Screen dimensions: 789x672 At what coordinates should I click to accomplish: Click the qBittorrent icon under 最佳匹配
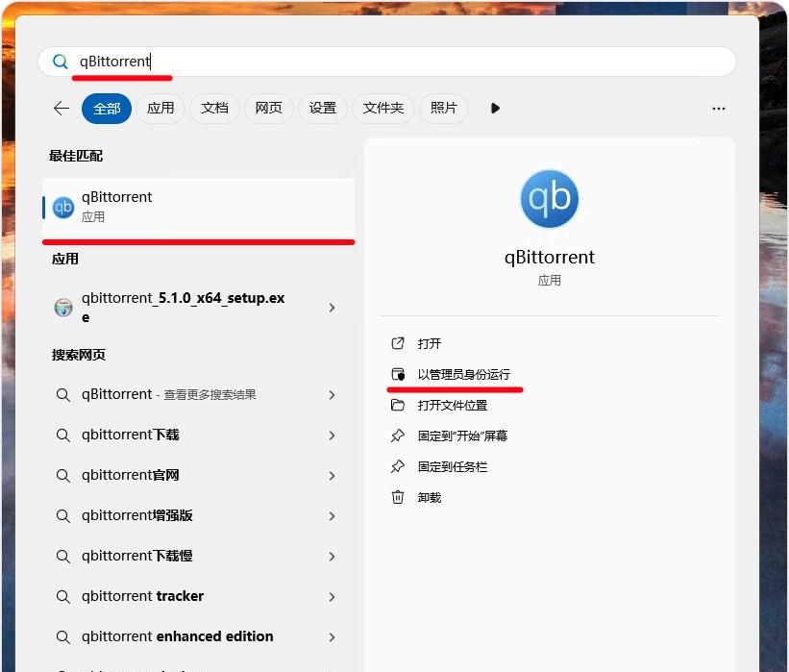click(63, 206)
